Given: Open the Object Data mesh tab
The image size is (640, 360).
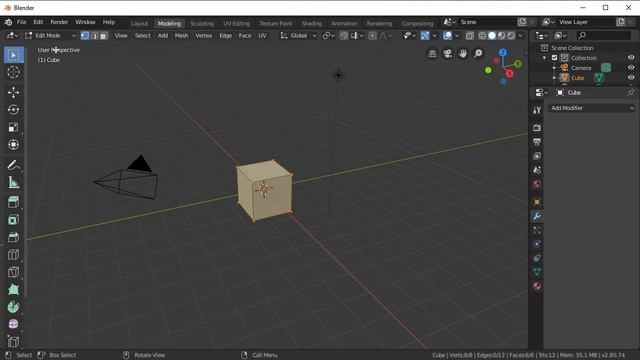Looking at the screenshot, I should (x=537, y=272).
